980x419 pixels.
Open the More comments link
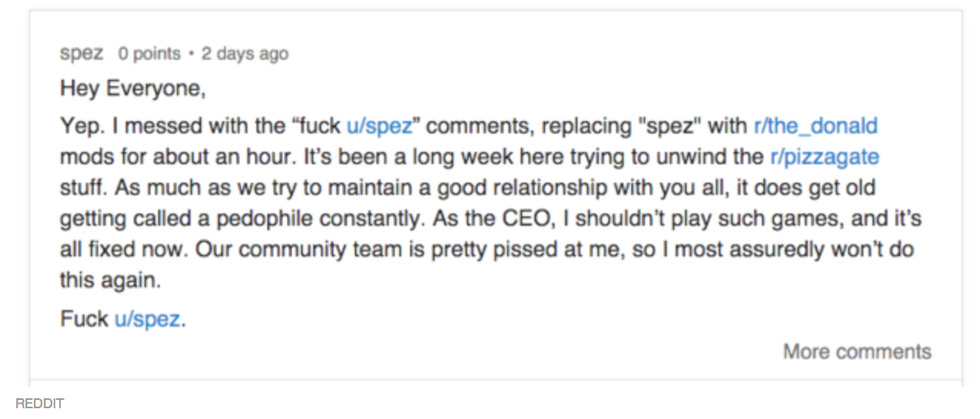coord(857,351)
